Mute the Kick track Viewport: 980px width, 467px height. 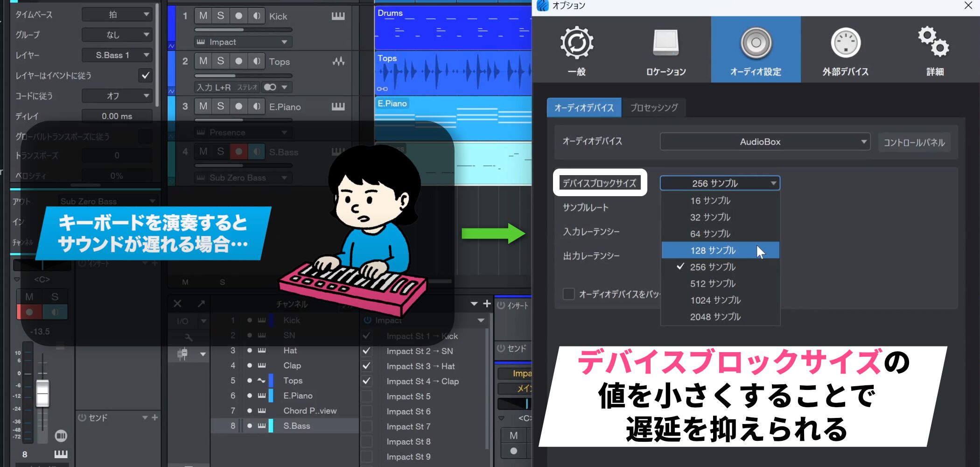[x=203, y=16]
